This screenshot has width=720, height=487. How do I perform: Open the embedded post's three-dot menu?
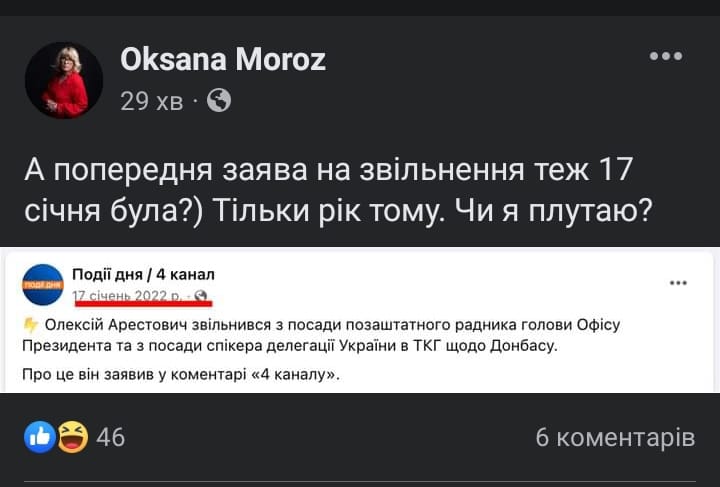coord(679,283)
